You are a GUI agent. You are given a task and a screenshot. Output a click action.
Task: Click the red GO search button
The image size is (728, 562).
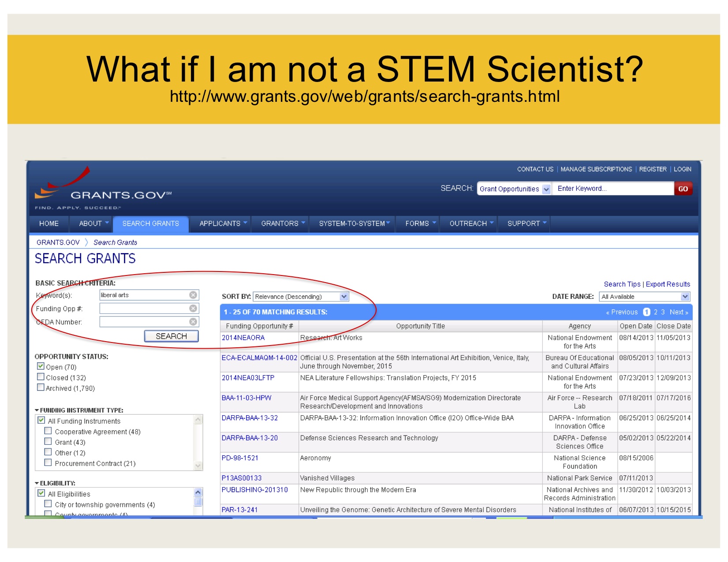(683, 189)
